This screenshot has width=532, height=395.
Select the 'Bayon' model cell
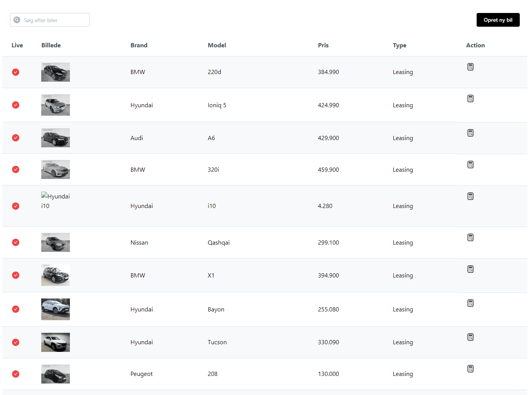(216, 310)
